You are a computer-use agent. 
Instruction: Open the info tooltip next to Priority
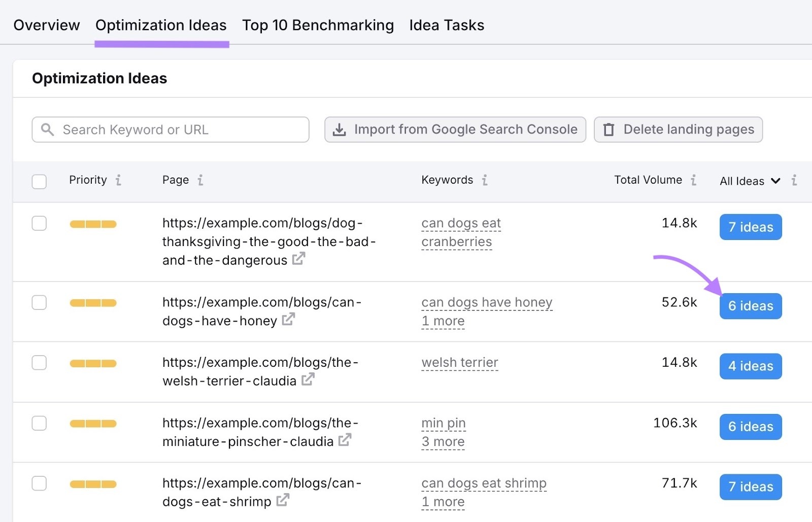[x=119, y=180]
